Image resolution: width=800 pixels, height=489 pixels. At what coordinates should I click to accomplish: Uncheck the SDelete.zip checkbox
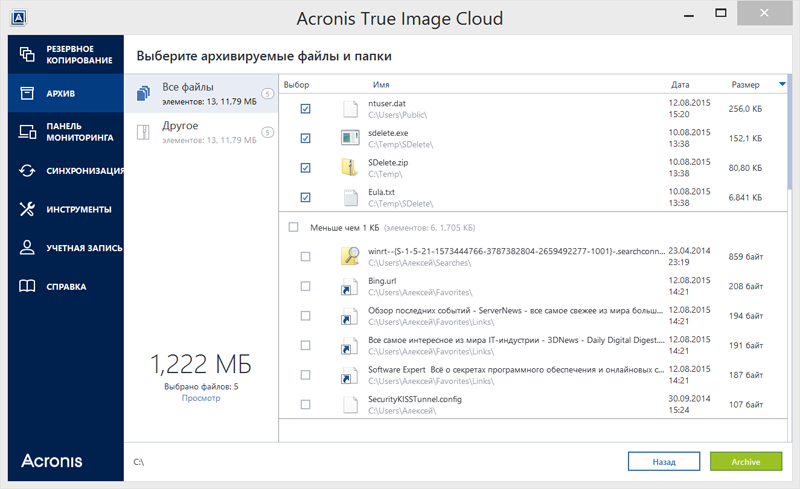306,168
